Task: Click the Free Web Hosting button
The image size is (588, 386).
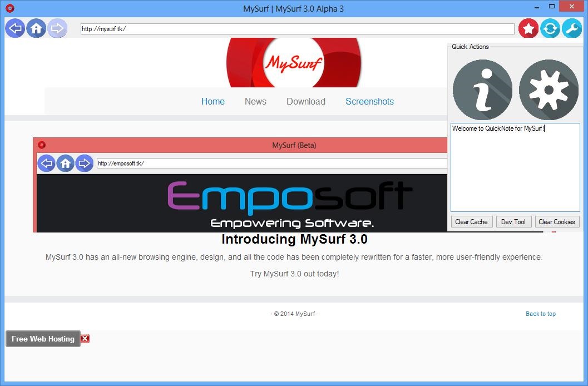Action: pos(43,339)
